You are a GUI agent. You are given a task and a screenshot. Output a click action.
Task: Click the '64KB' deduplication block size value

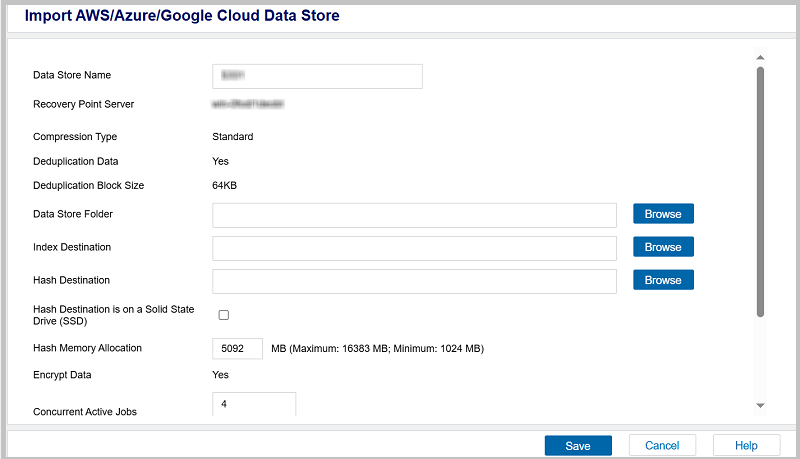[224, 185]
